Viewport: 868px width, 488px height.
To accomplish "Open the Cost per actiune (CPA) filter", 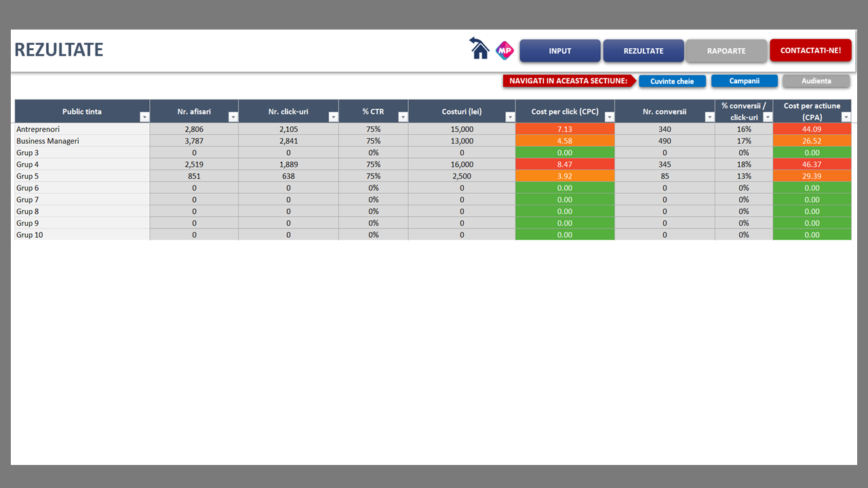I will 846,117.
